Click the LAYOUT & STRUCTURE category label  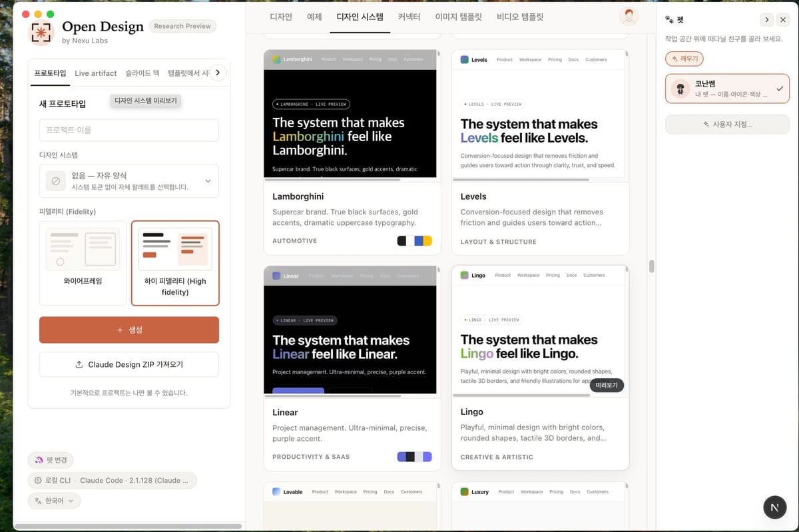(x=499, y=242)
